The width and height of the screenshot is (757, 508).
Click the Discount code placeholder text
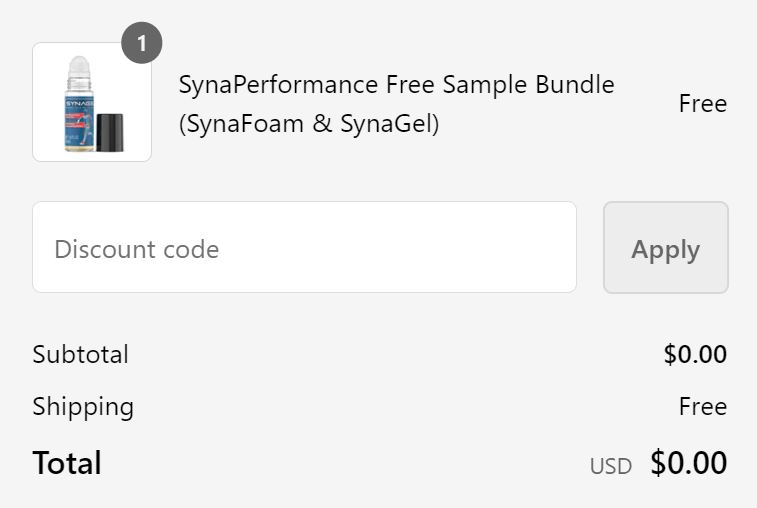click(x=137, y=249)
